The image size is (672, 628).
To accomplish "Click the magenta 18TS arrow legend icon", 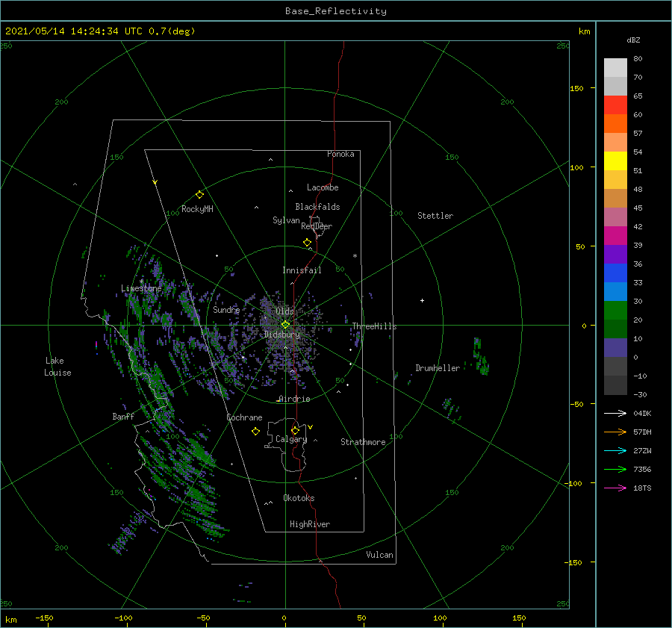I will click(615, 488).
